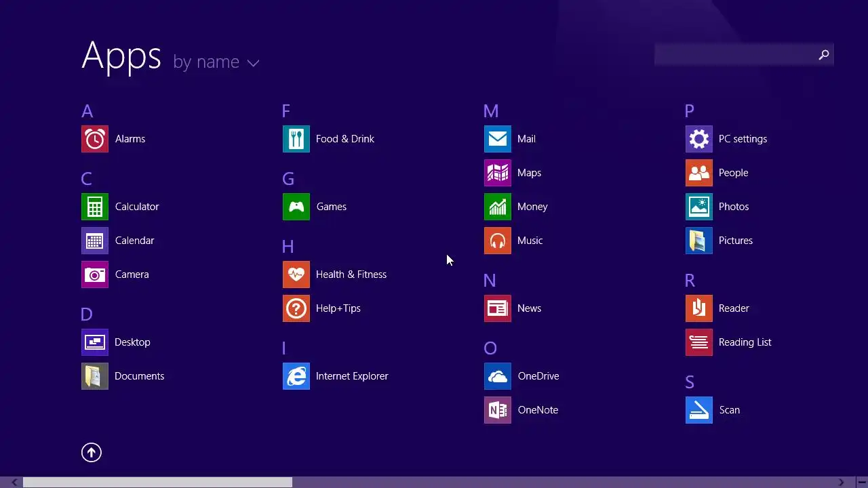The width and height of the screenshot is (868, 488).
Task: Click the 'Food & Drink' label
Action: [345, 139]
